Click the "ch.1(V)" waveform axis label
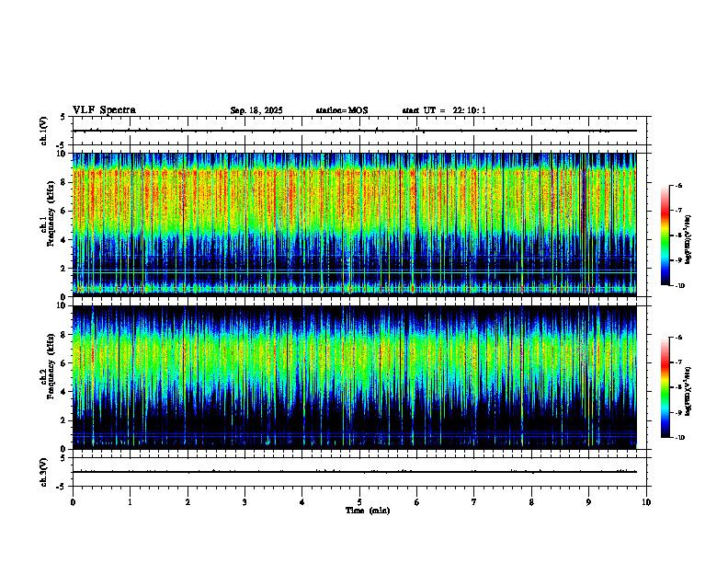Viewport: 728px width, 563px height. (x=44, y=131)
